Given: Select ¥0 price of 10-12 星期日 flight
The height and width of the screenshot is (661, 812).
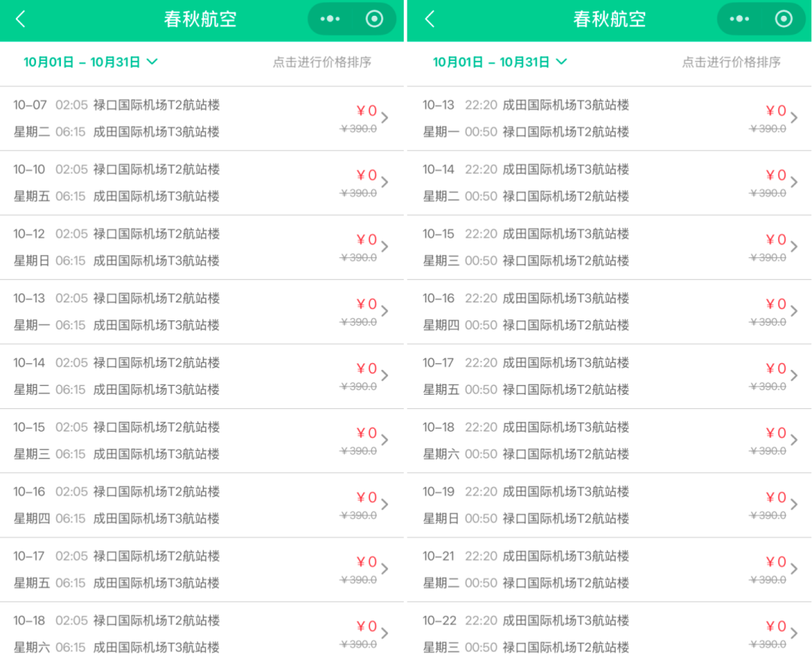Looking at the screenshot, I should click(367, 239).
